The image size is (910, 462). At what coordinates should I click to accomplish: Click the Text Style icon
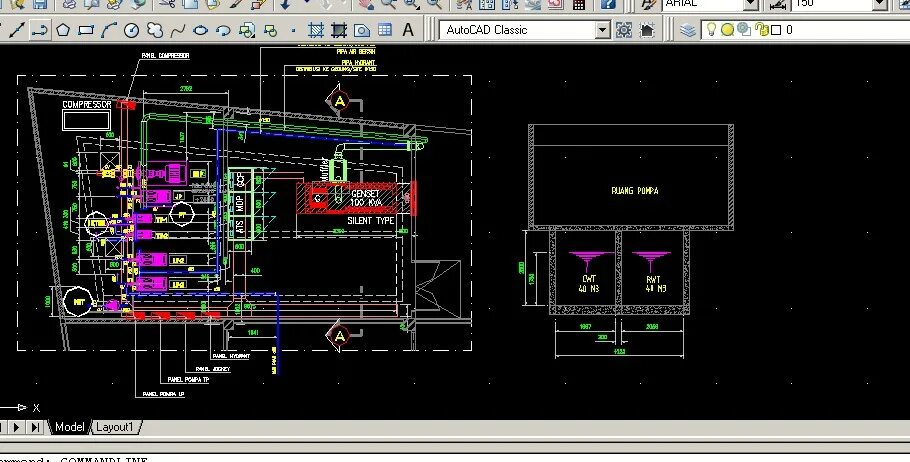coord(648,4)
